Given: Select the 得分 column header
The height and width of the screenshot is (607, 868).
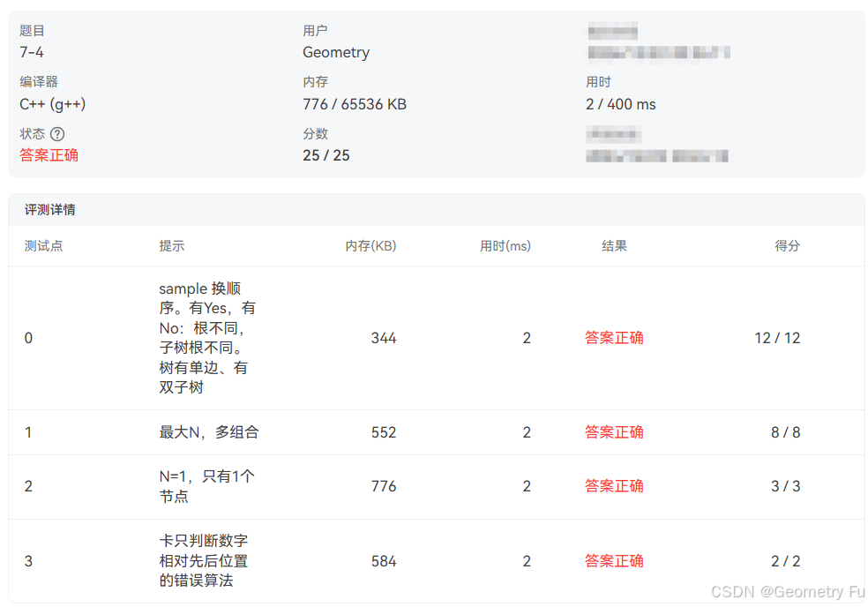Looking at the screenshot, I should (x=788, y=246).
